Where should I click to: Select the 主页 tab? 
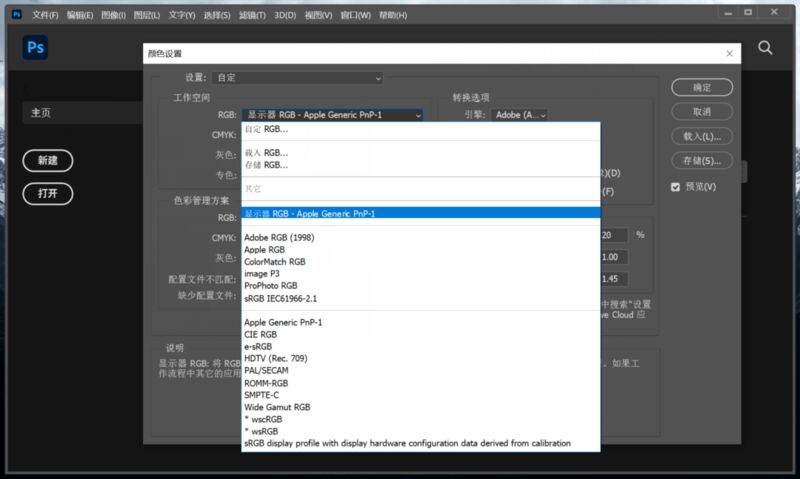pyautogui.click(x=83, y=113)
